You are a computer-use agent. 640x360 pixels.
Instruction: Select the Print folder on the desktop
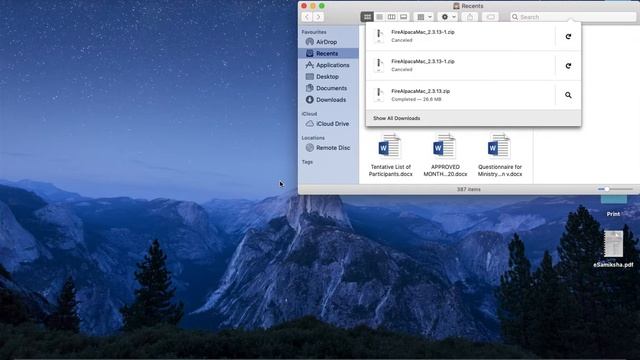[613, 205]
